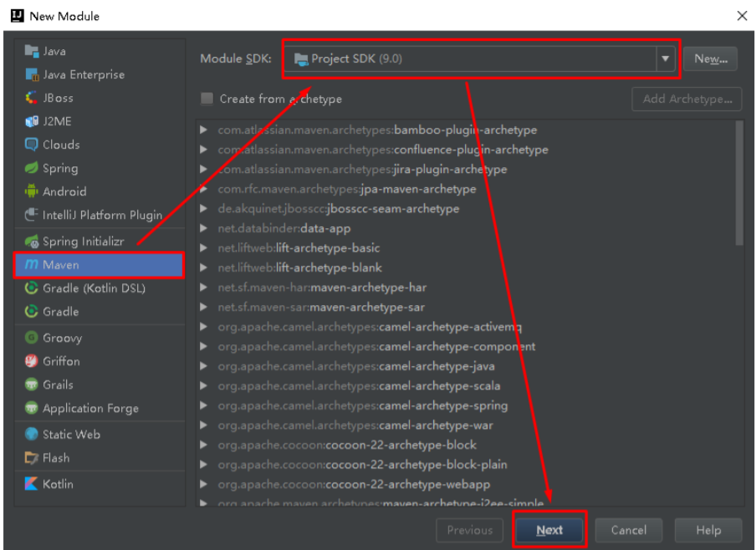Select the J2ME module icon

tap(31, 121)
